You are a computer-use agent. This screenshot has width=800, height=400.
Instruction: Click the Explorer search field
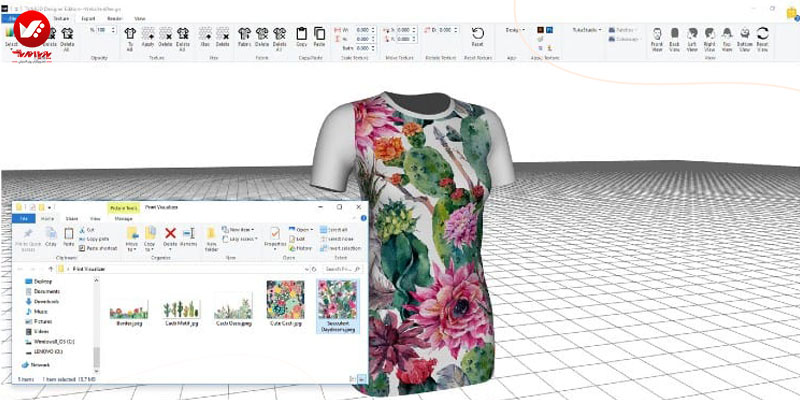pos(343,269)
